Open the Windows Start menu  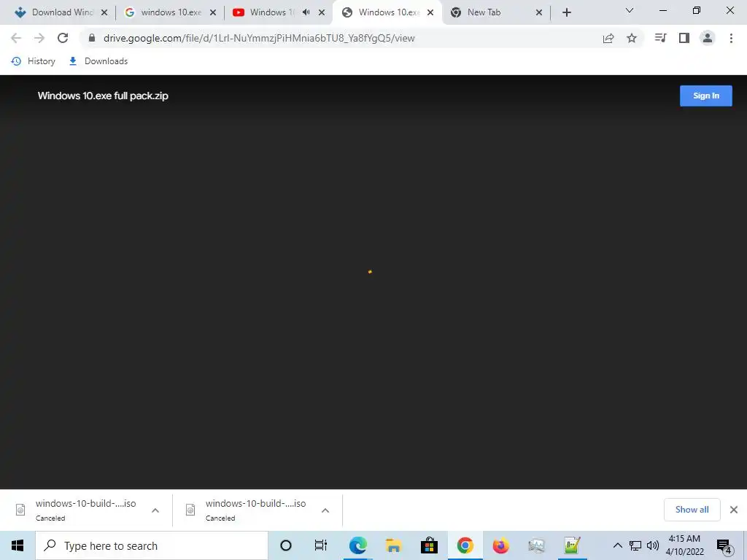point(18,545)
